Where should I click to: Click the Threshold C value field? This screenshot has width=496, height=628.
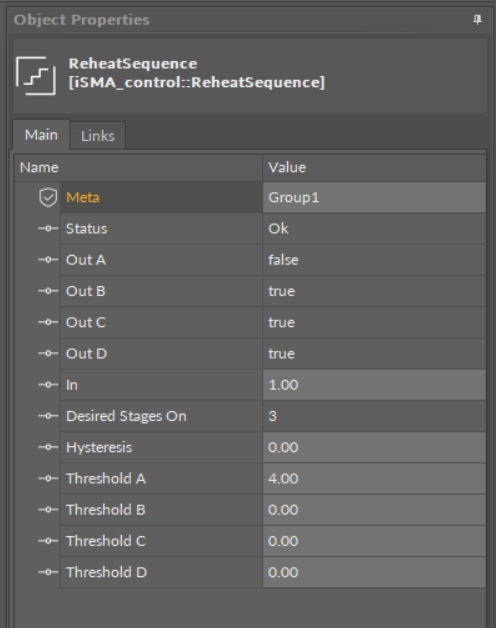pos(374,541)
